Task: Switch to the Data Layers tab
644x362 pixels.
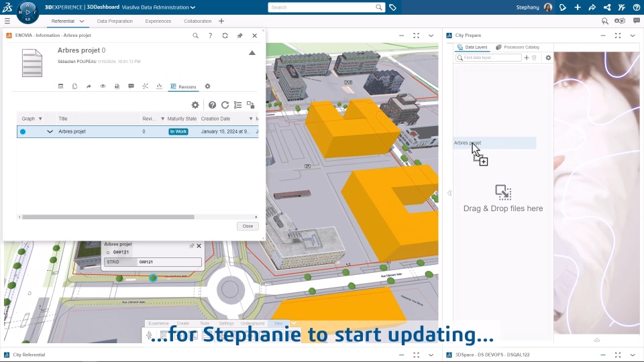Action: click(x=472, y=47)
